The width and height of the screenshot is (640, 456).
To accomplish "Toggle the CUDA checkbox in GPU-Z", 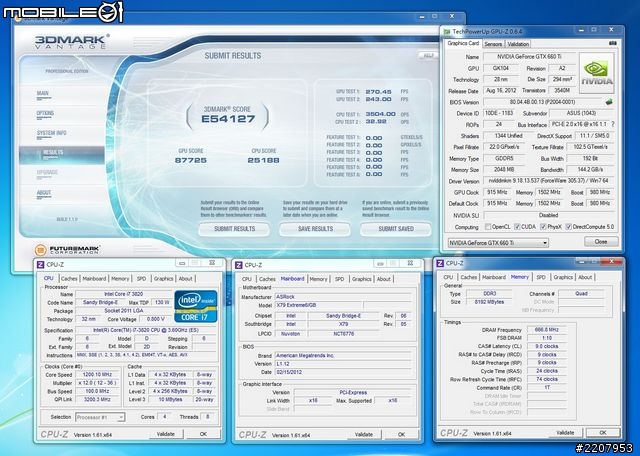I will [x=517, y=227].
